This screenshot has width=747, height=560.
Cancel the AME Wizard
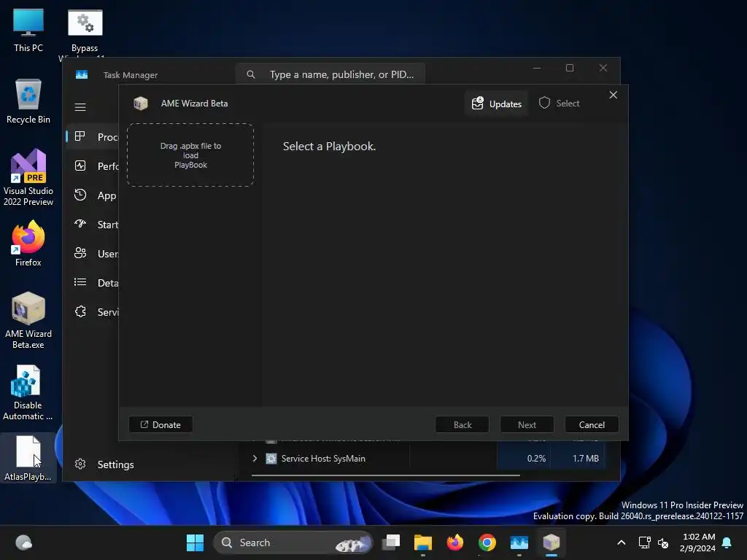point(592,425)
